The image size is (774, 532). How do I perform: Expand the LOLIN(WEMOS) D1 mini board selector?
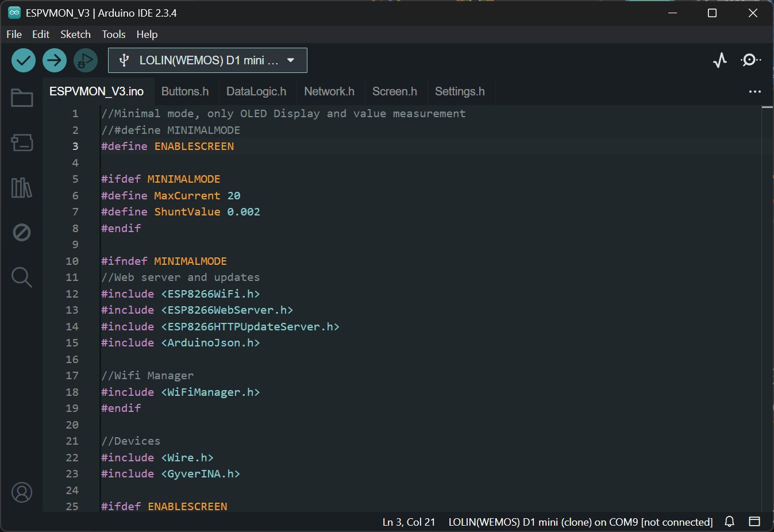(x=207, y=60)
